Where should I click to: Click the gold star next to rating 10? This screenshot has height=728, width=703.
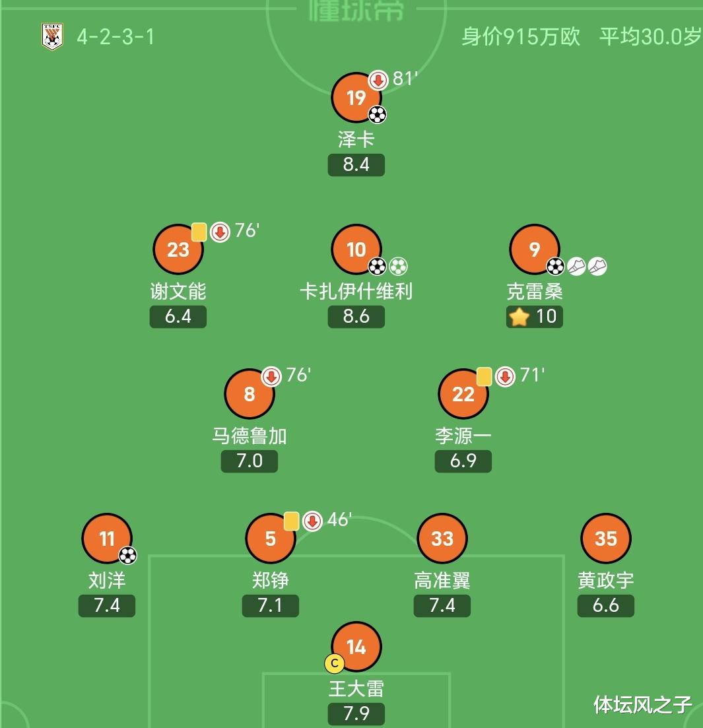[x=519, y=317]
